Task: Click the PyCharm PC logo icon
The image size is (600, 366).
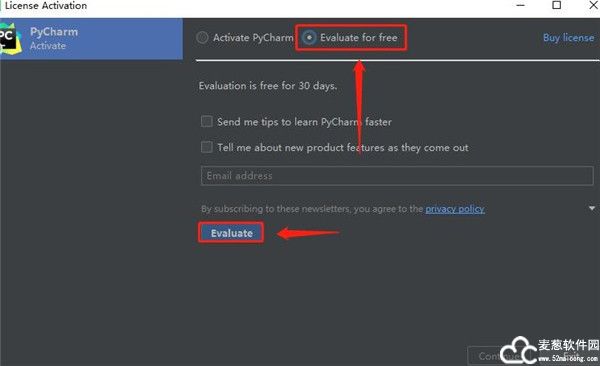Action: [x=10, y=39]
